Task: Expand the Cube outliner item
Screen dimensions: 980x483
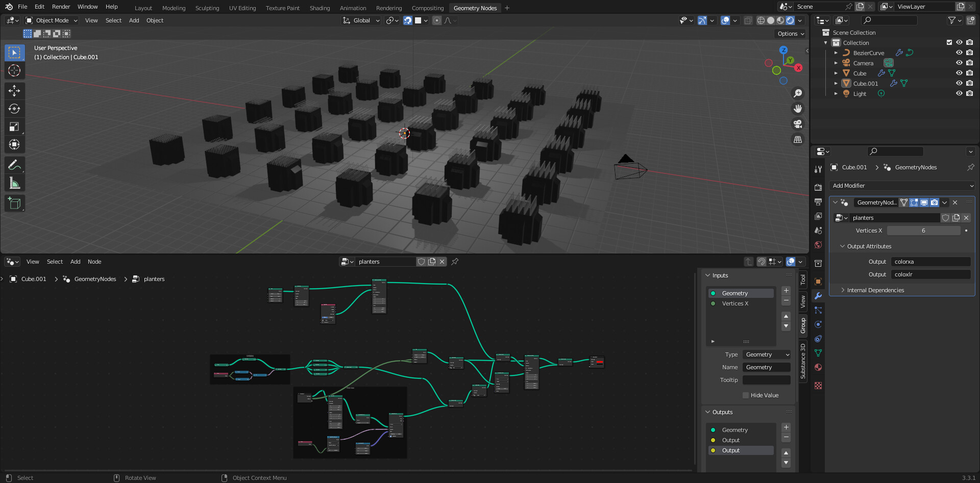Action: coord(836,73)
